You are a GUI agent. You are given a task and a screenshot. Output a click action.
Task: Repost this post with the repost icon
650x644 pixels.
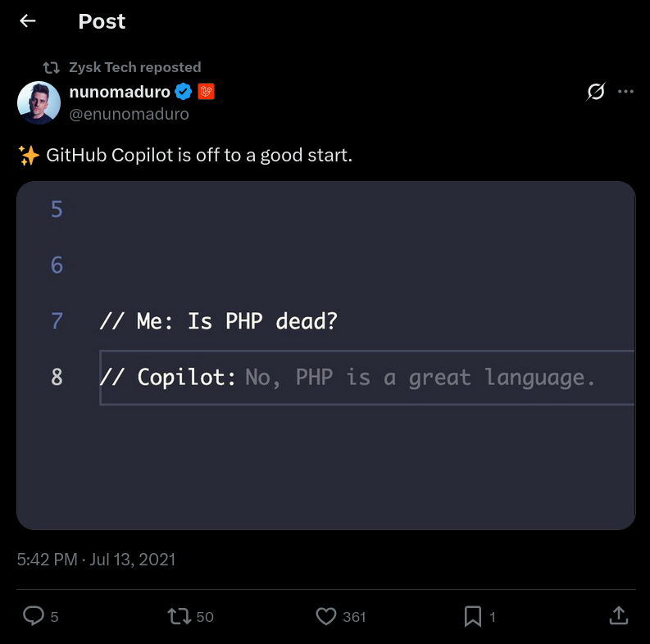179,616
